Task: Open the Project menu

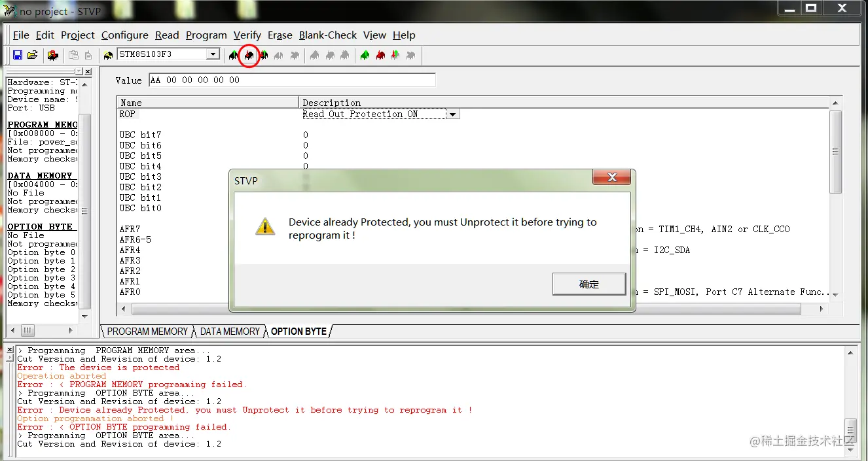Action: [78, 35]
